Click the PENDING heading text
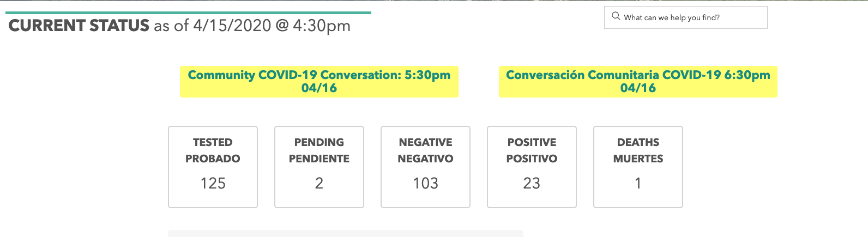 click(319, 142)
